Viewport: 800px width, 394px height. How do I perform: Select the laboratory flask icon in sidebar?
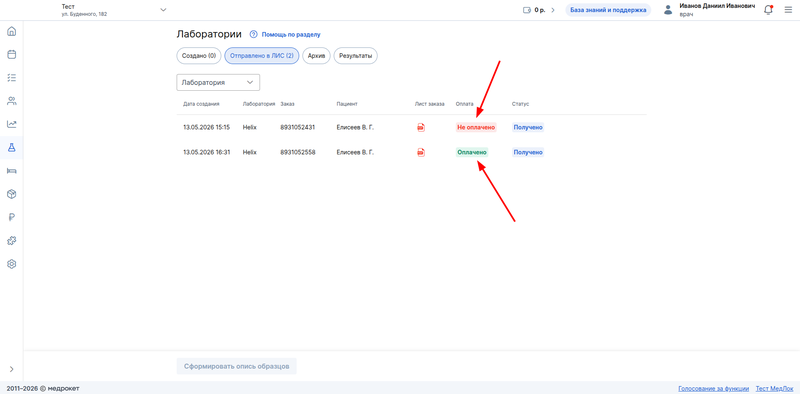tap(11, 147)
